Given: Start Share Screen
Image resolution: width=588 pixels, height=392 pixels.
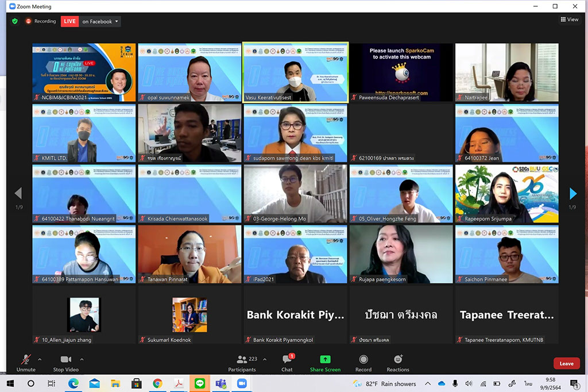Looking at the screenshot, I should (325, 363).
